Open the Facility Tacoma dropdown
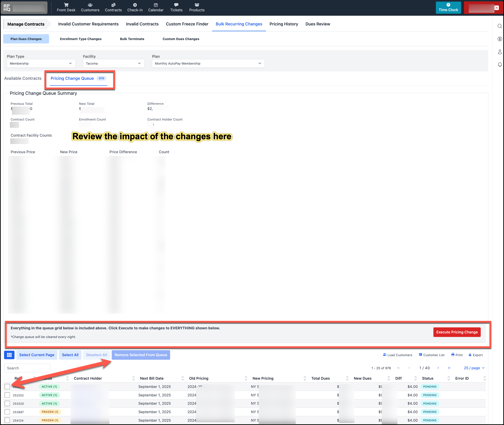The height and width of the screenshot is (425, 504). [x=113, y=63]
